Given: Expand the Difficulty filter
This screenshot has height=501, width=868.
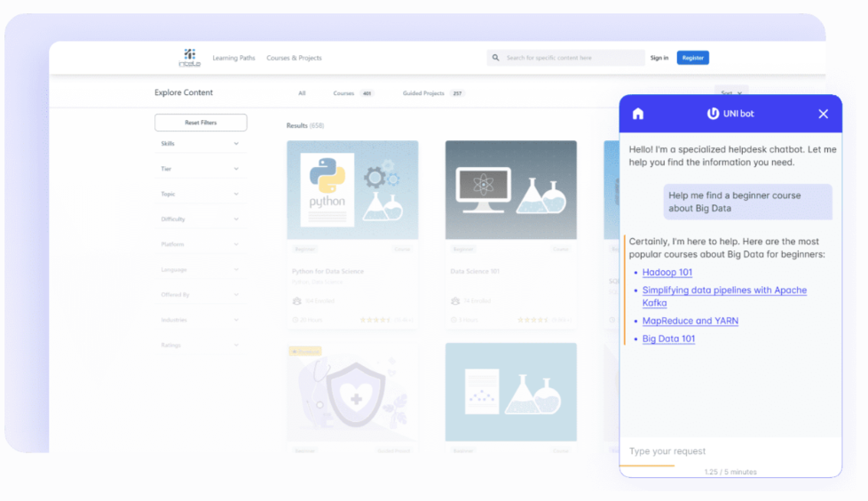Looking at the screenshot, I should click(200, 219).
